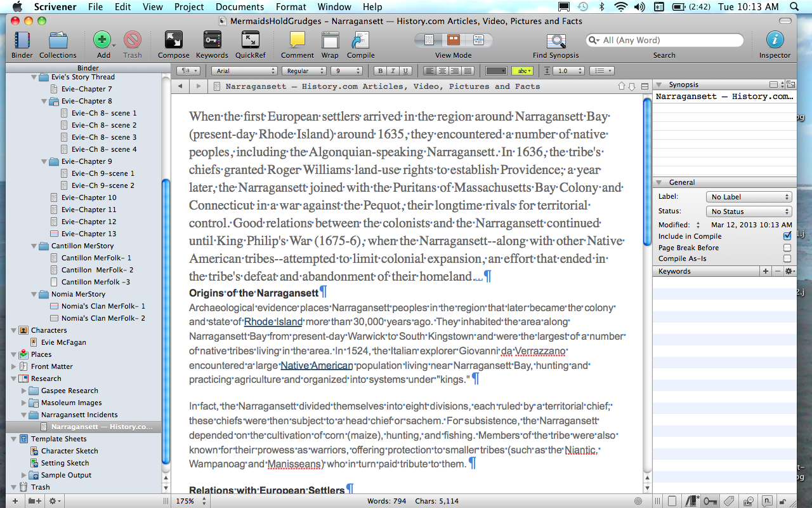Viewport: 812px width, 508px height.
Task: Open the Keywords panel from the toolbar
Action: pos(212,41)
